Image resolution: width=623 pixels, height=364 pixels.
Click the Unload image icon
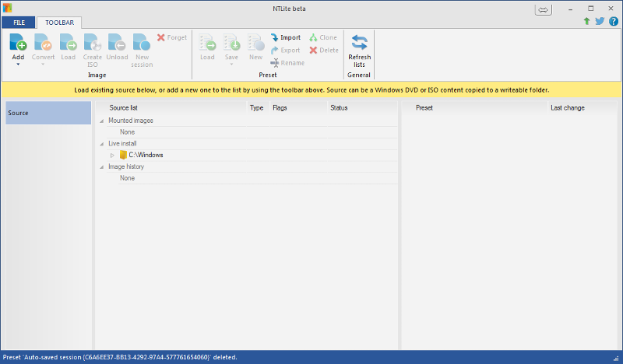pyautogui.click(x=117, y=42)
